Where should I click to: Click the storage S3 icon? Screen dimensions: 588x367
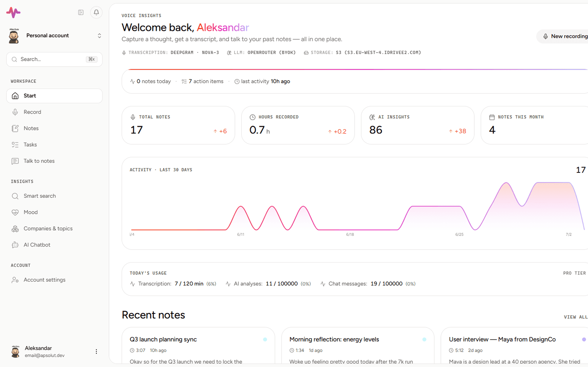[x=306, y=53]
